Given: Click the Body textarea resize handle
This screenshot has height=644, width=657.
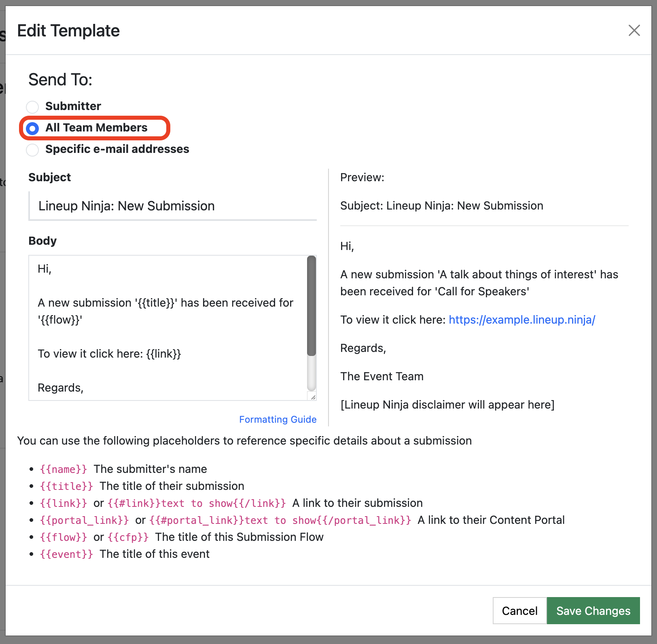Looking at the screenshot, I should (x=312, y=396).
